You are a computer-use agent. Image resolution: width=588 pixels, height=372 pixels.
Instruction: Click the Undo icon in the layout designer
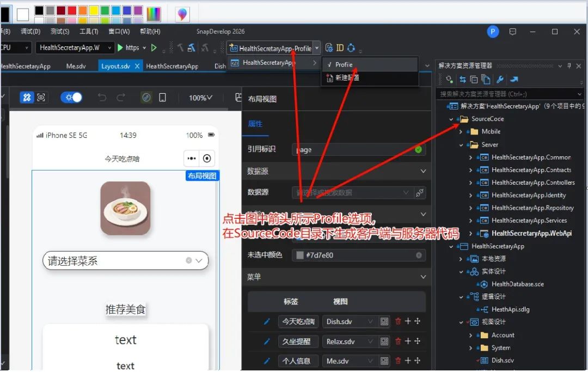[102, 97]
